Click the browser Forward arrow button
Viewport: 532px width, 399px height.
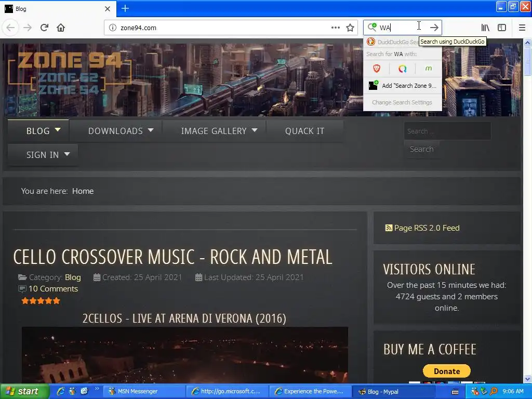coord(28,28)
